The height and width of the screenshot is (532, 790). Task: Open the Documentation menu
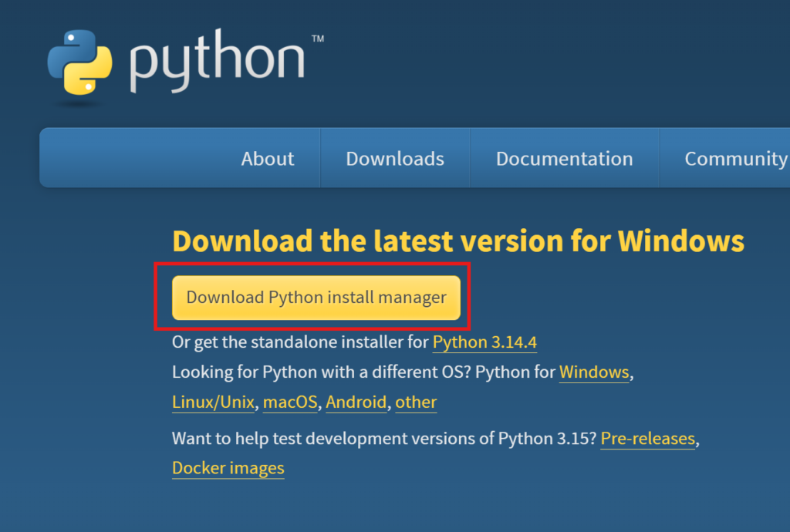point(564,159)
